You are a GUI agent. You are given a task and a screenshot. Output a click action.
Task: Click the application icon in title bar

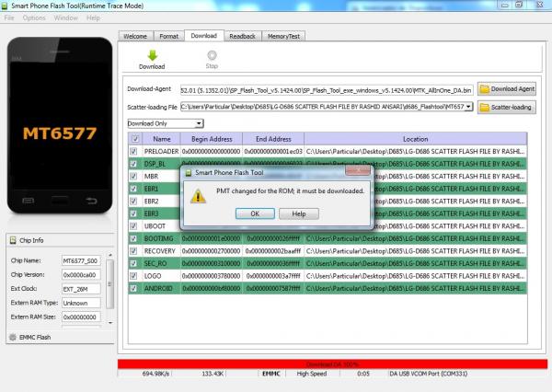point(5,6)
